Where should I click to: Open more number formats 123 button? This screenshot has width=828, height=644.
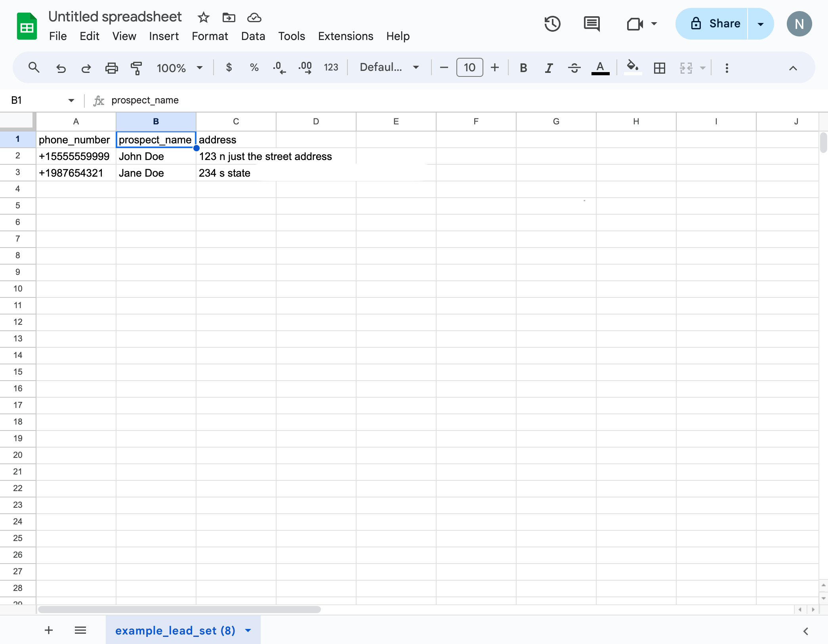[x=331, y=68]
